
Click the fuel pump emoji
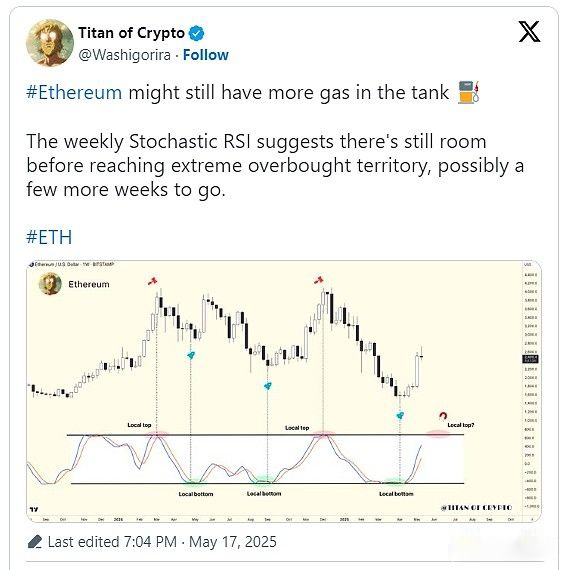(468, 92)
